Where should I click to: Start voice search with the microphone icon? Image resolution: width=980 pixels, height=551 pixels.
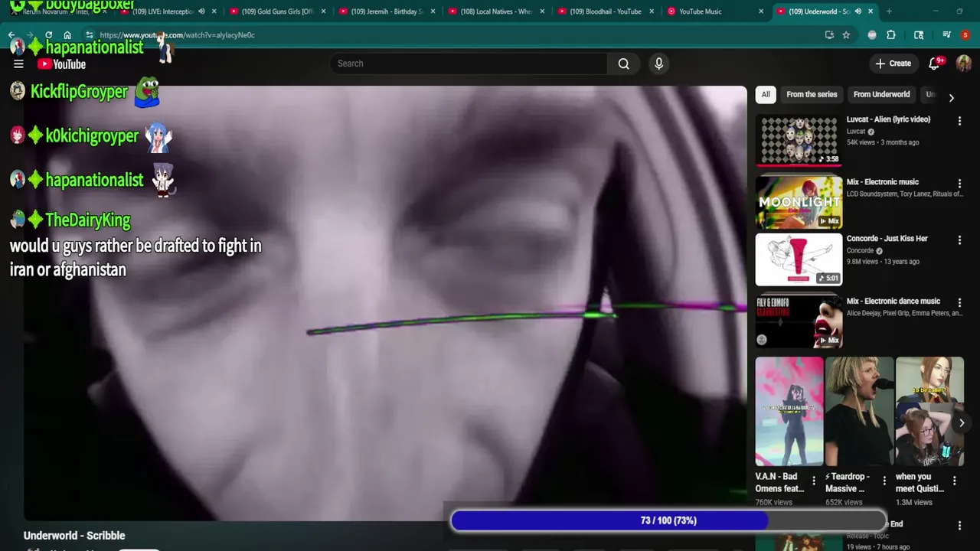click(x=658, y=64)
